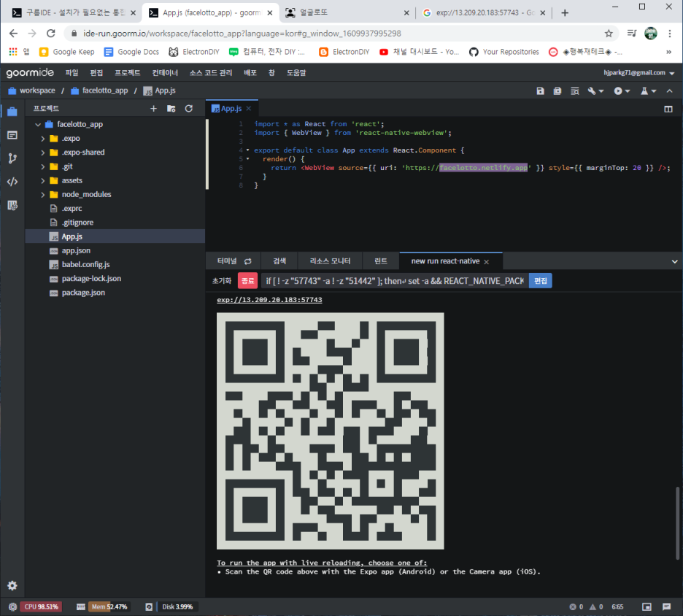The image size is (683, 616).
Task: Close the new run react-native tab
Action: 486,262
